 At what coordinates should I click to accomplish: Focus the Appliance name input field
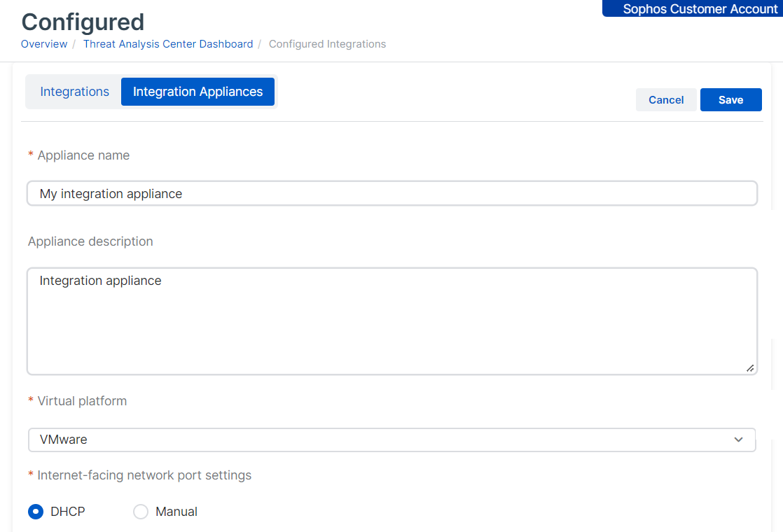point(392,194)
